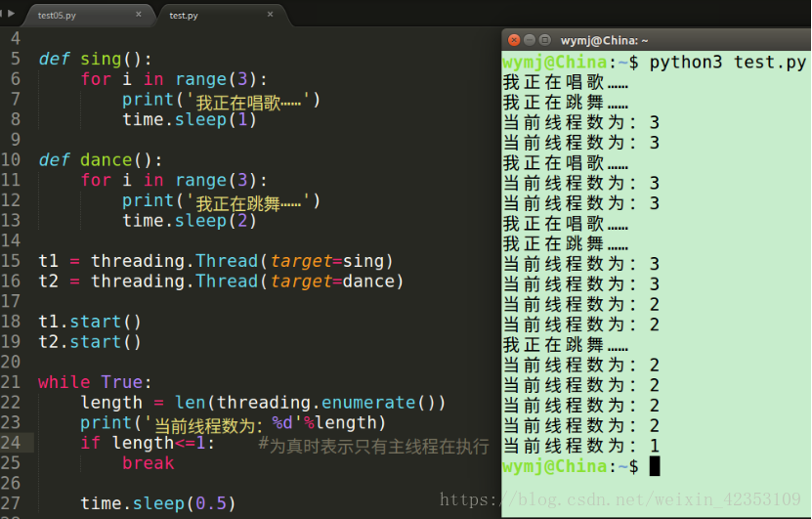Click line number 24 in gutter
Image resolution: width=812 pixels, height=519 pixels.
tap(11, 443)
